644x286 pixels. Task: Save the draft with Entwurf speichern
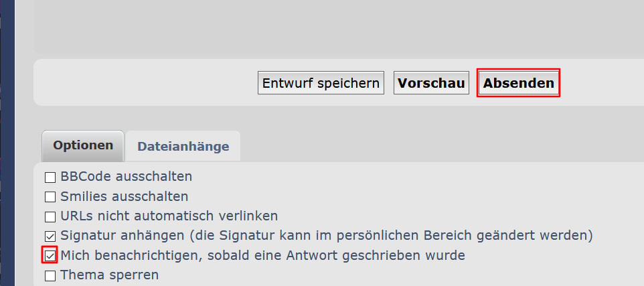(x=321, y=83)
